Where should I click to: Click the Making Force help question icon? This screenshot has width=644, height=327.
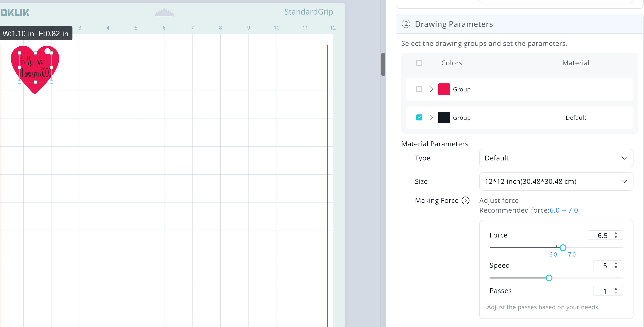pos(465,200)
